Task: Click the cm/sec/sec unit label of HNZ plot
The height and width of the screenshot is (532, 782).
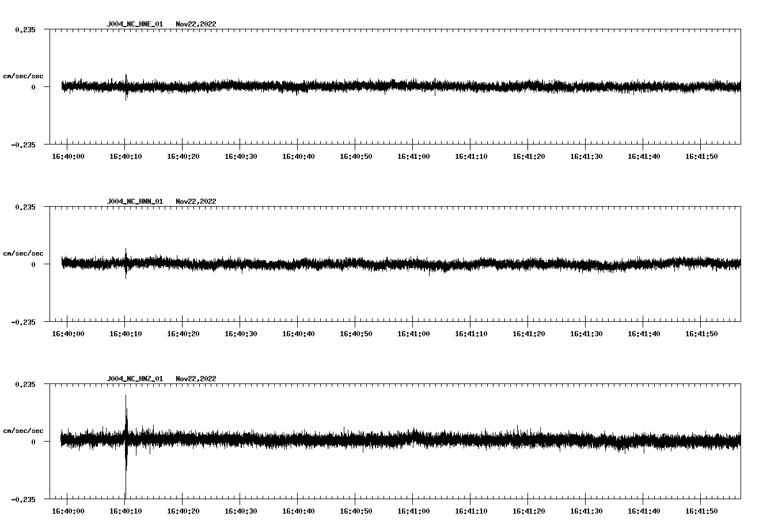Action: click(23, 431)
